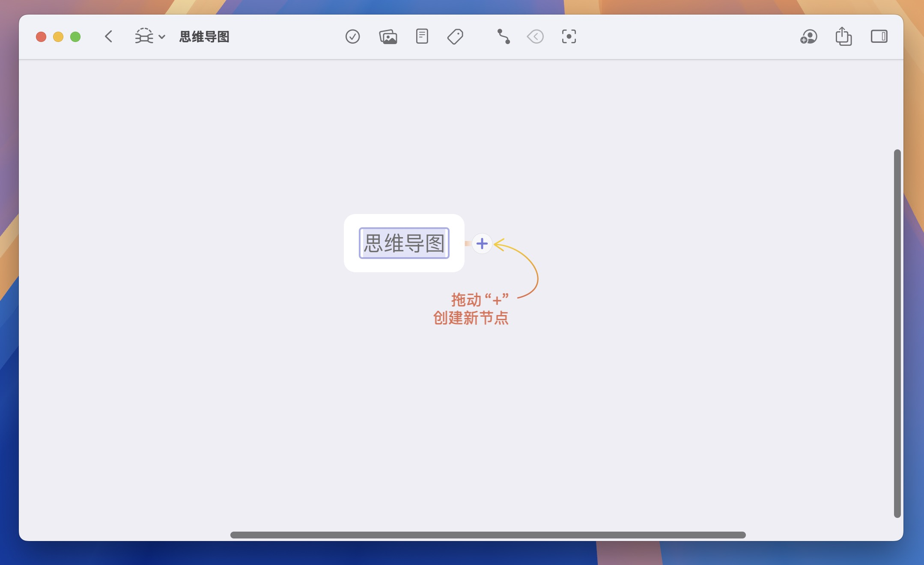Click the horizontal scrollbar at bottom
The height and width of the screenshot is (565, 924).
click(488, 535)
